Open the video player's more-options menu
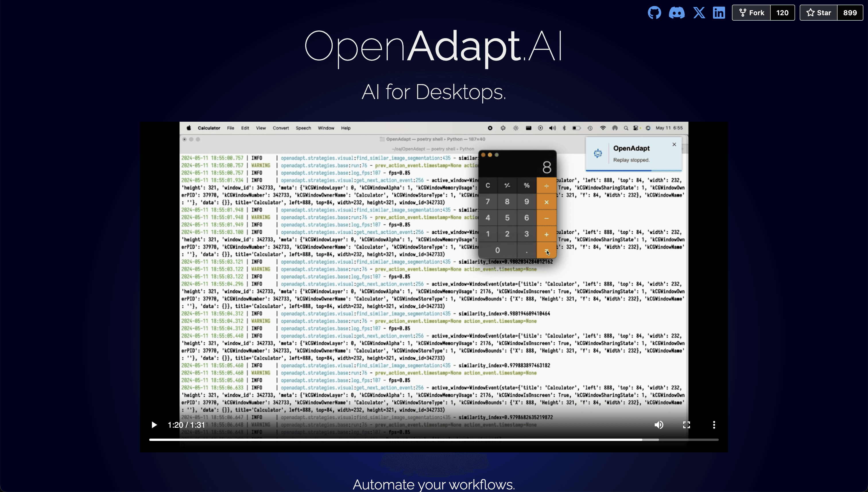Viewport: 868px width, 492px height. point(714,425)
